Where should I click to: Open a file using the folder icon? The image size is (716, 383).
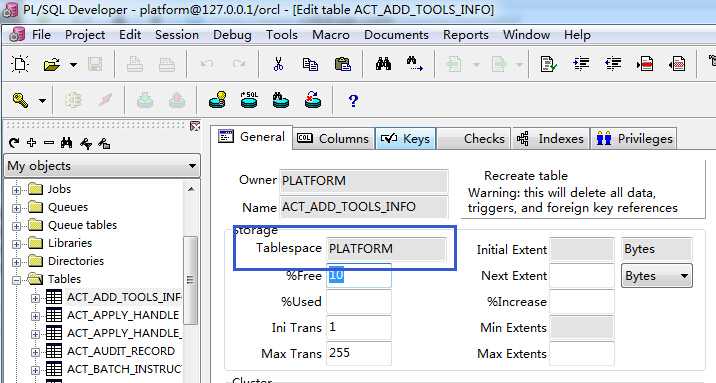coord(52,64)
